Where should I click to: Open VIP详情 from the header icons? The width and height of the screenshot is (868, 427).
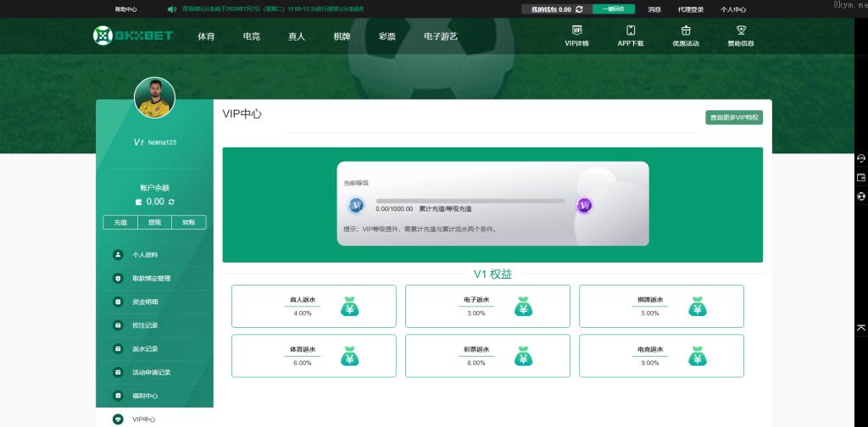pos(576,36)
